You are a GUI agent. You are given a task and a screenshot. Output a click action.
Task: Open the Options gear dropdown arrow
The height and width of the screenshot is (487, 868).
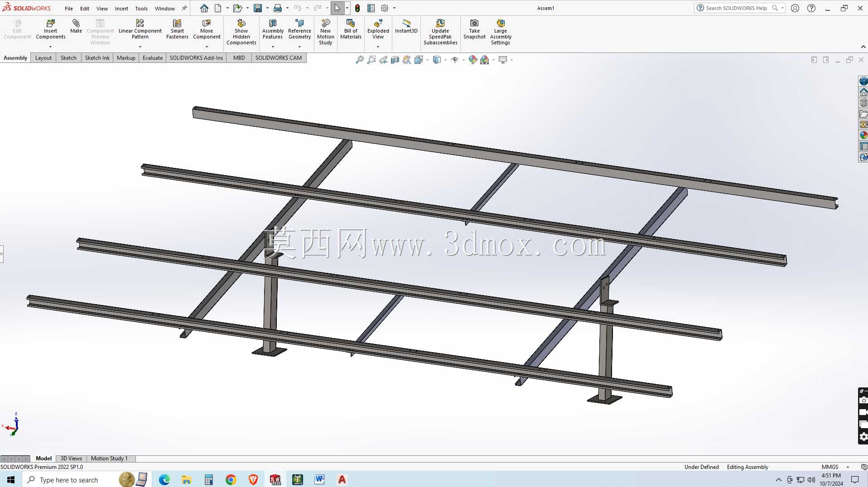click(x=394, y=8)
